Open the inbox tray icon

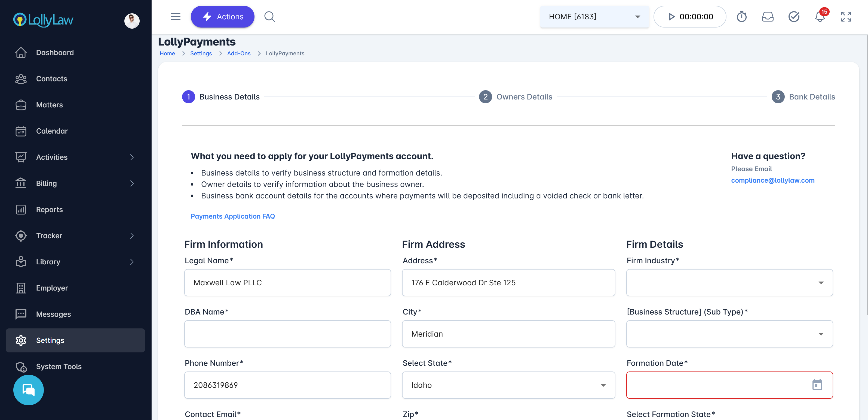pyautogui.click(x=768, y=17)
